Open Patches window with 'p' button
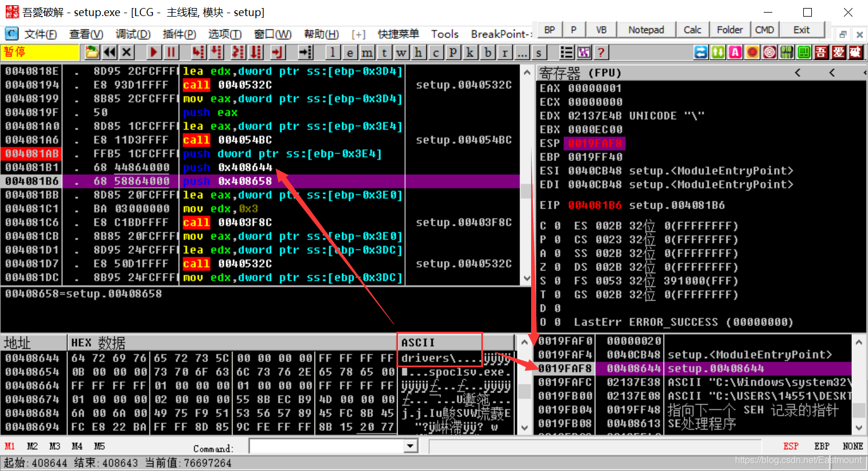 click(x=453, y=53)
